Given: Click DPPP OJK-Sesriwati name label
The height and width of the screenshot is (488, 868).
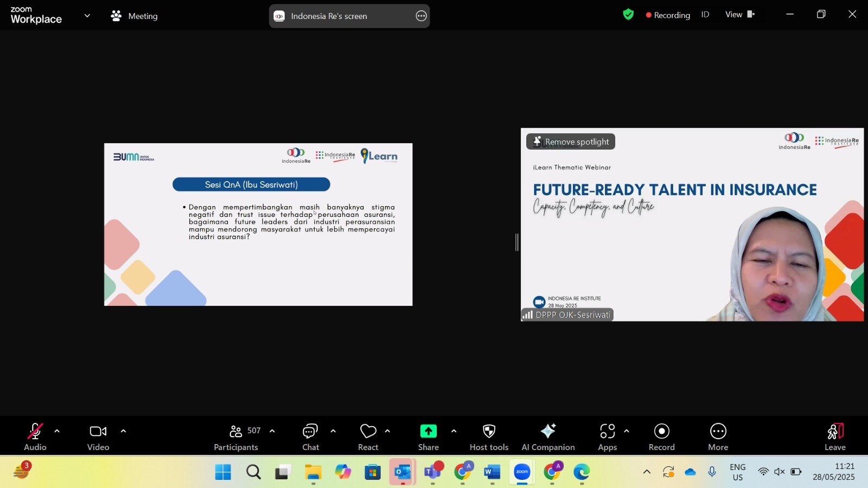Looking at the screenshot, I should point(567,314).
